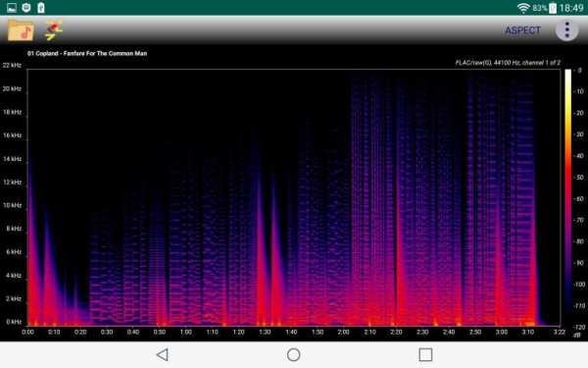Open the audio file folder icon
The image size is (588, 368).
coord(21,30)
